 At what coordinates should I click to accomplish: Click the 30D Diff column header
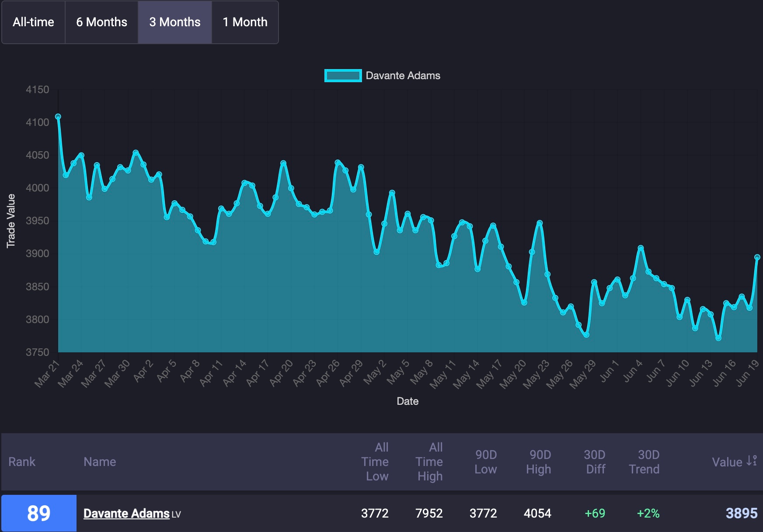[595, 462]
